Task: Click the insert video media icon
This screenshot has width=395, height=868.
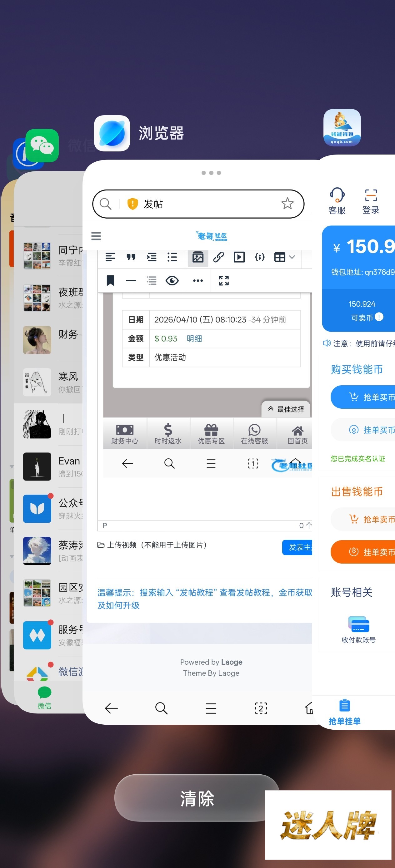Action: [x=239, y=258]
